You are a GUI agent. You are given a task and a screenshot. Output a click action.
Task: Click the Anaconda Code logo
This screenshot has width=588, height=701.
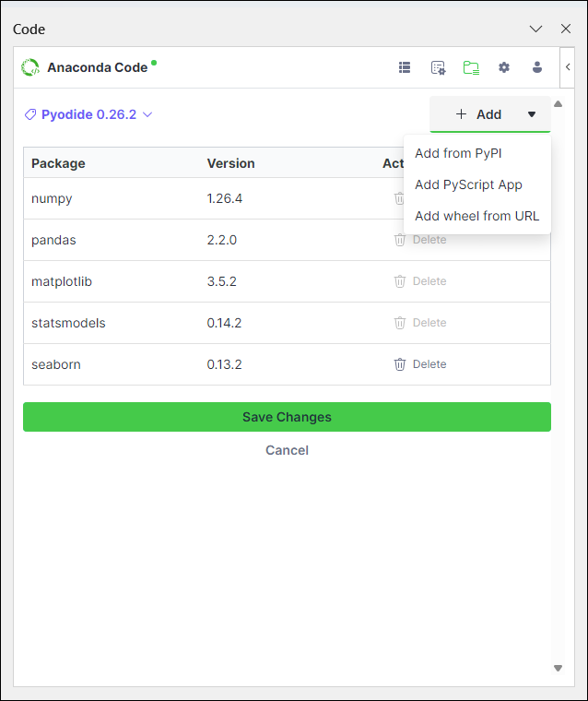click(x=30, y=67)
